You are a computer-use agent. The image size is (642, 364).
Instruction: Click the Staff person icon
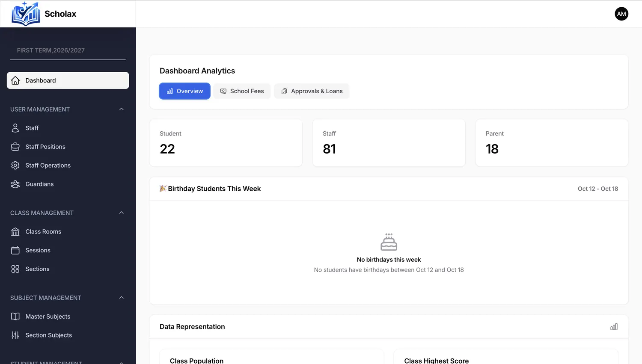[15, 128]
